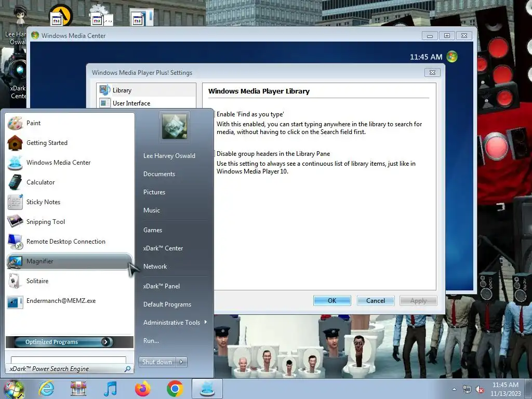Maximize the Windows Media Center window
The width and height of the screenshot is (532, 399).
pyautogui.click(x=447, y=36)
